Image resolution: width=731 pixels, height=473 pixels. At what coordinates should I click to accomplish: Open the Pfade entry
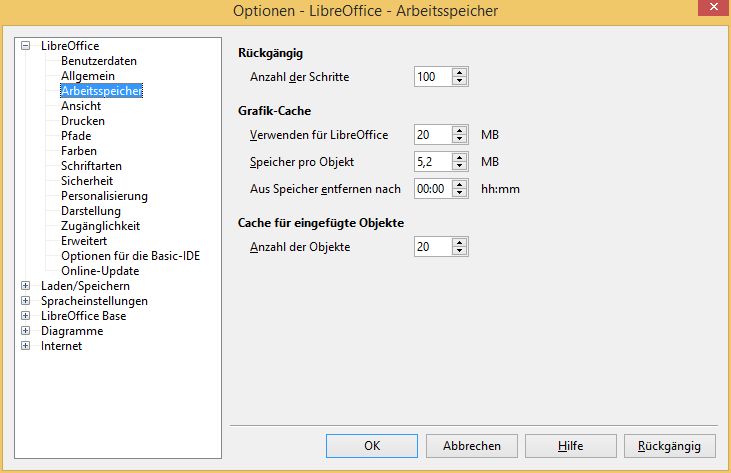(76, 136)
